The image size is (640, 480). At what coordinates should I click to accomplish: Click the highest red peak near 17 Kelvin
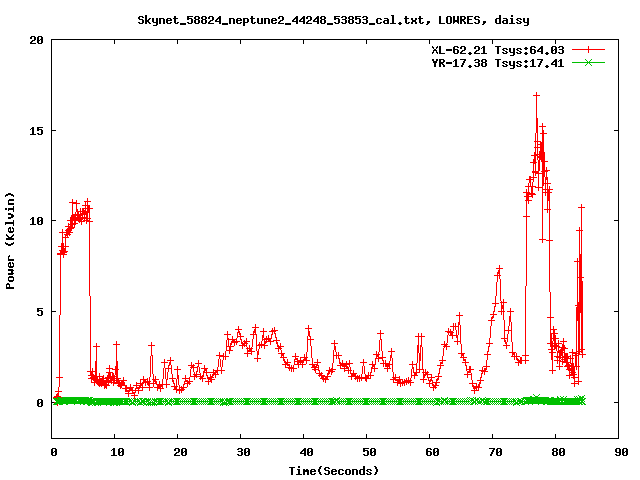tap(536, 95)
